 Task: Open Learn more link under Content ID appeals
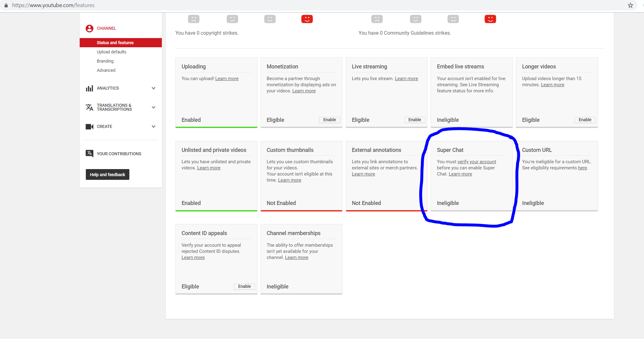193,257
